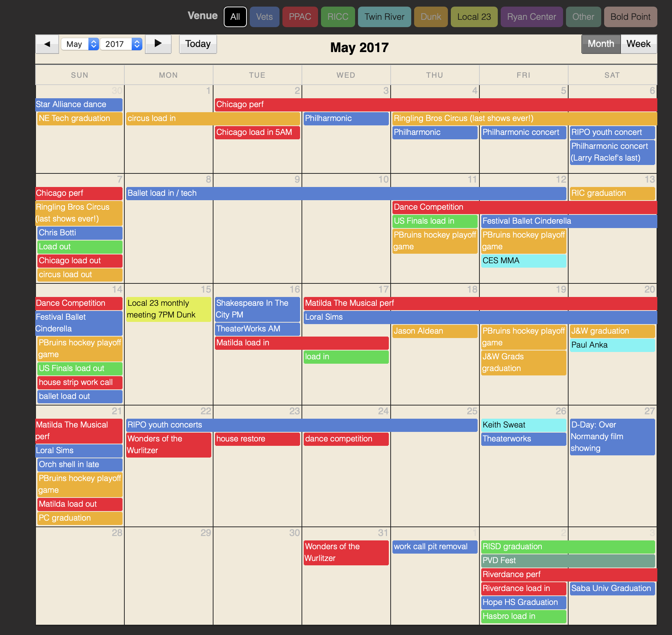This screenshot has height=635, width=672.
Task: Select the Month view tab
Action: coord(601,44)
